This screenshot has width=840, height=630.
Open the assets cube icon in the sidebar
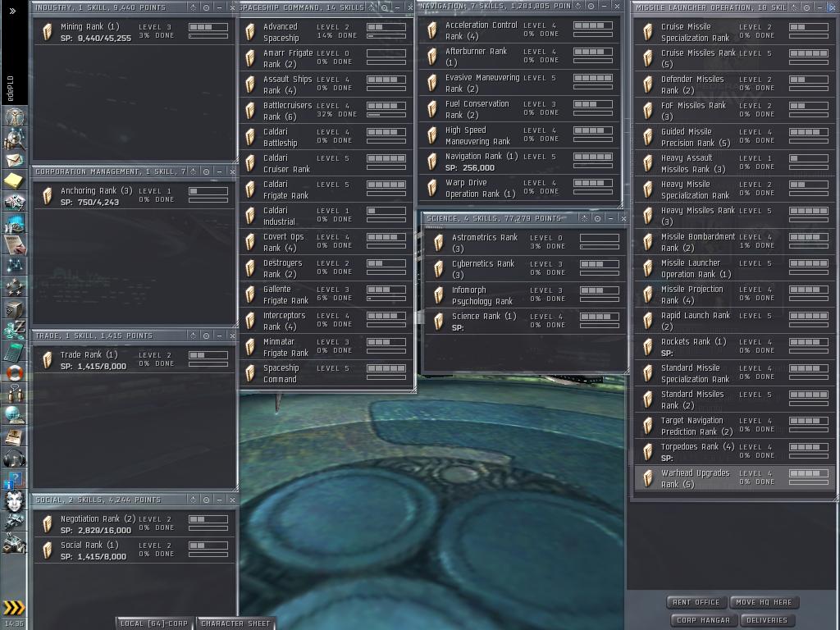pyautogui.click(x=15, y=309)
